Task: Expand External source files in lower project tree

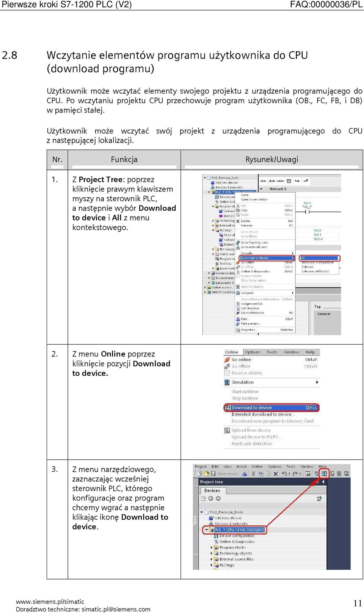Action: pos(212,559)
